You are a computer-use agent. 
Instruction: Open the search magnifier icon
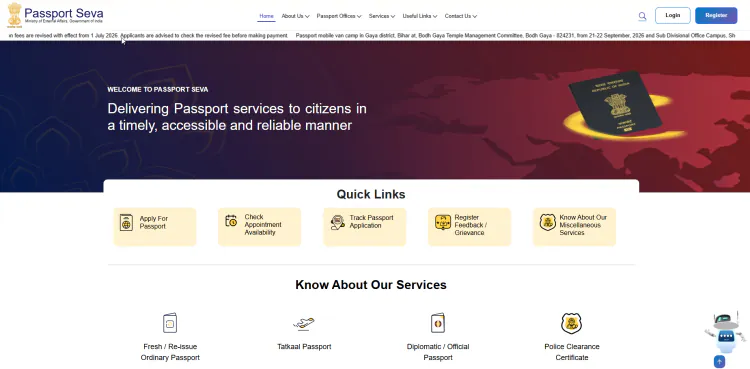click(642, 16)
